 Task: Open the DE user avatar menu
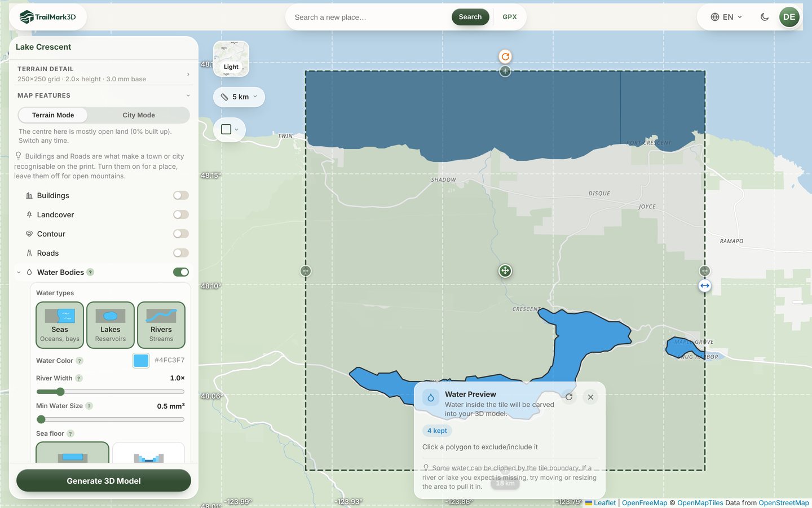tap(789, 17)
